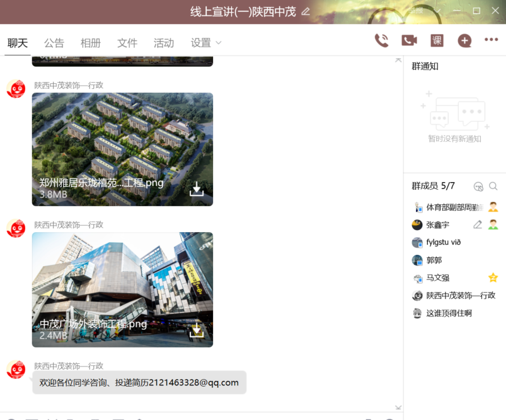Switch to the 文件 files tab
The height and width of the screenshot is (420, 506).
click(127, 43)
